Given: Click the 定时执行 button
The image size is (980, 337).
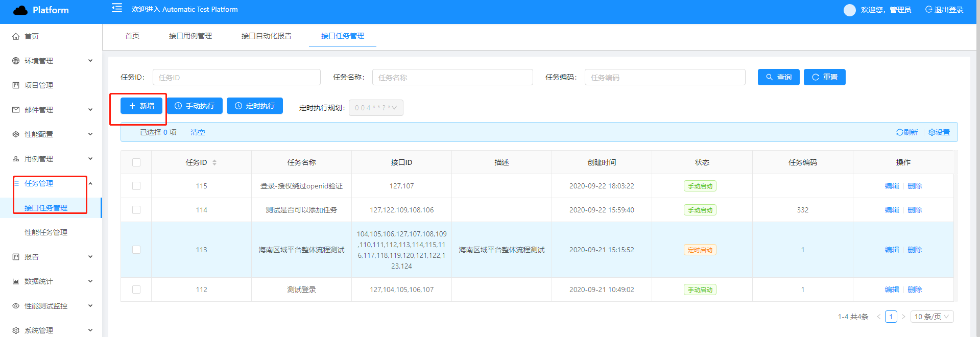Looking at the screenshot, I should [255, 106].
